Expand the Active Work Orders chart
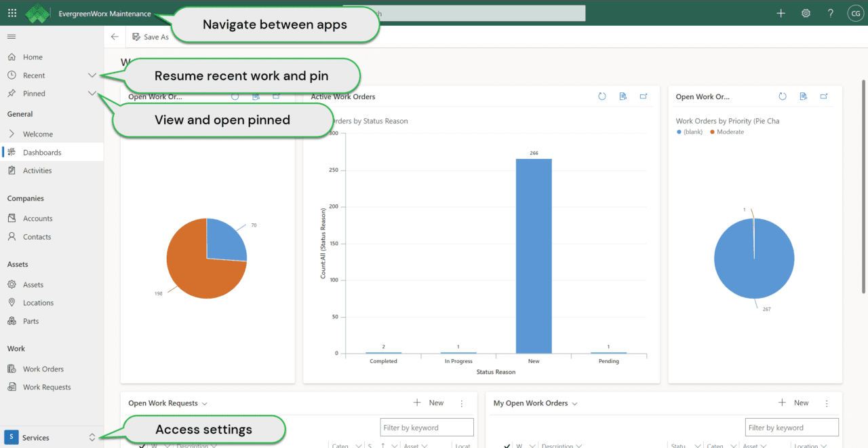Screen dimensions: 868x448 [644, 96]
